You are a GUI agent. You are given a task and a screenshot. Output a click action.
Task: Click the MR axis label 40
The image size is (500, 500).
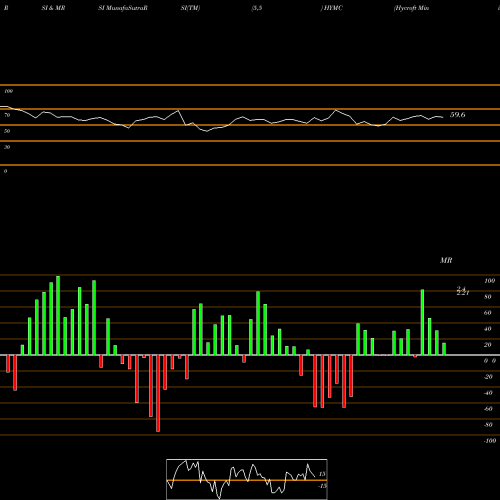(488, 329)
